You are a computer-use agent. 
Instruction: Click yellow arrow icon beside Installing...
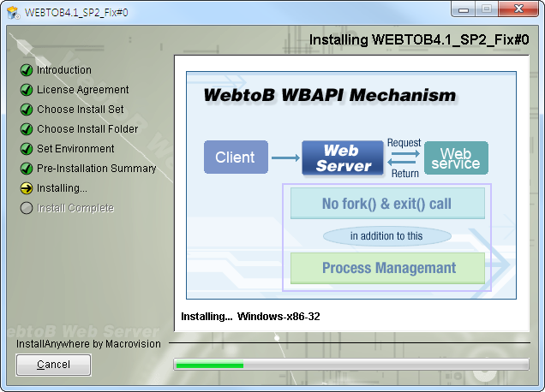tap(27, 188)
